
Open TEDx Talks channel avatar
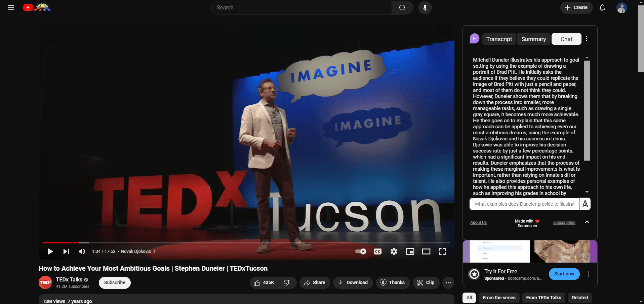[x=45, y=282]
